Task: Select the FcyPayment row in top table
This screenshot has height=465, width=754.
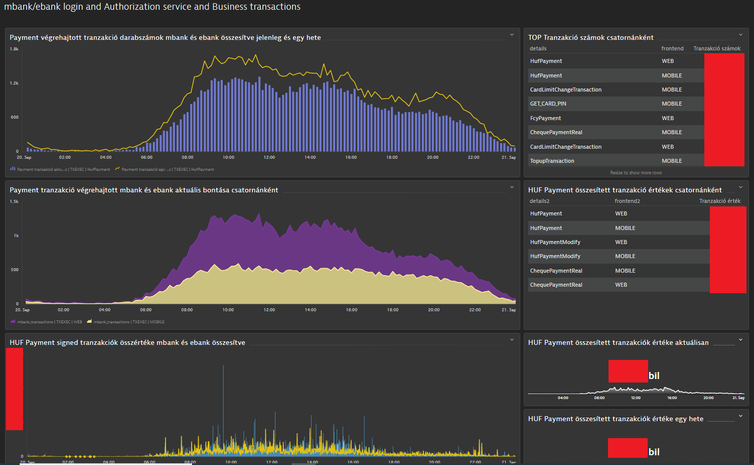Action: click(x=546, y=118)
